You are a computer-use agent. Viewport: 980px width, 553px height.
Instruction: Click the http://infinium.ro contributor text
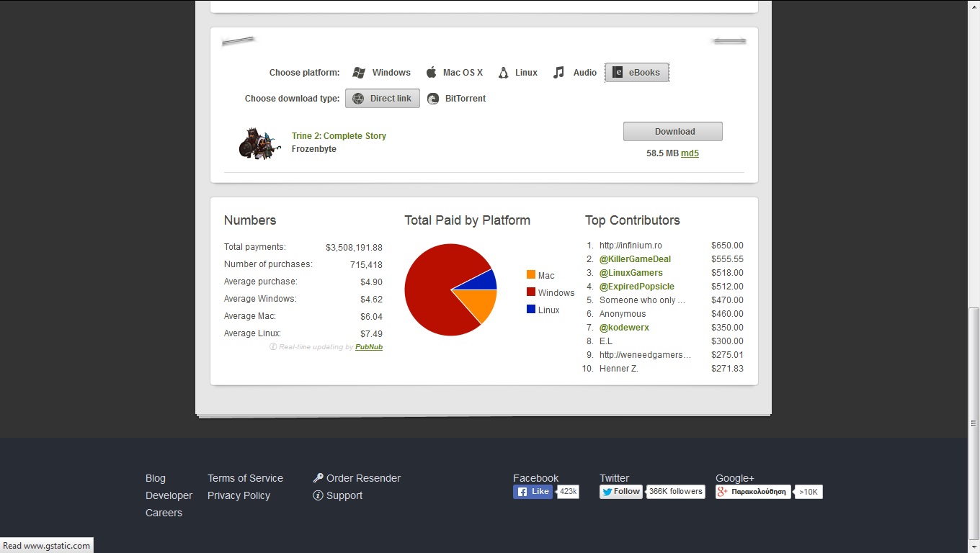tap(631, 246)
